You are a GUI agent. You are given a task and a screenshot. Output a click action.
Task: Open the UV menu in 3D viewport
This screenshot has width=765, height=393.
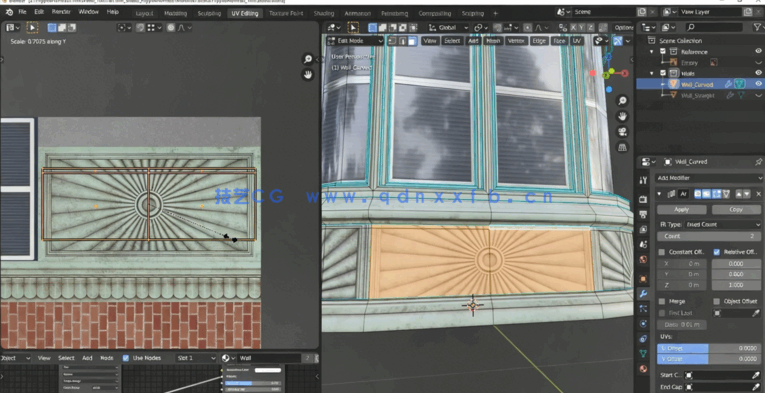pos(577,41)
